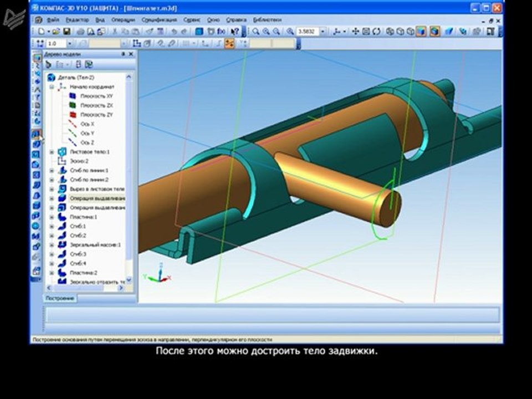Viewport: 532px width, 399px height.
Task: Expand the Зеркальный массив:1 node
Action: click(x=52, y=245)
